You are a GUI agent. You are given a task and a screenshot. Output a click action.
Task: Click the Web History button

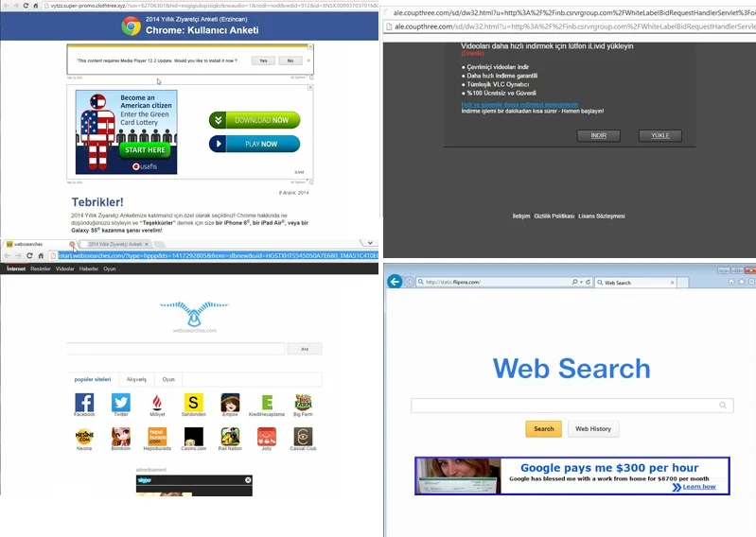(593, 428)
